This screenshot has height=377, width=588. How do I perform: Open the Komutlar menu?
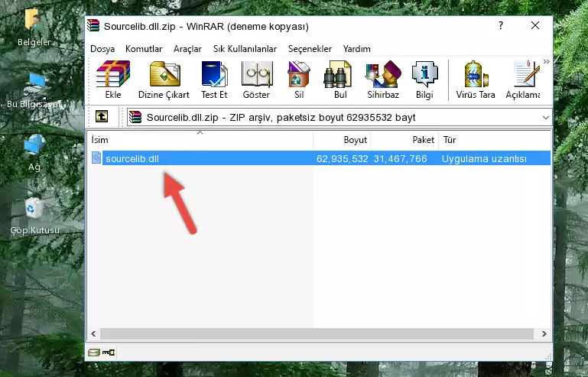click(144, 49)
